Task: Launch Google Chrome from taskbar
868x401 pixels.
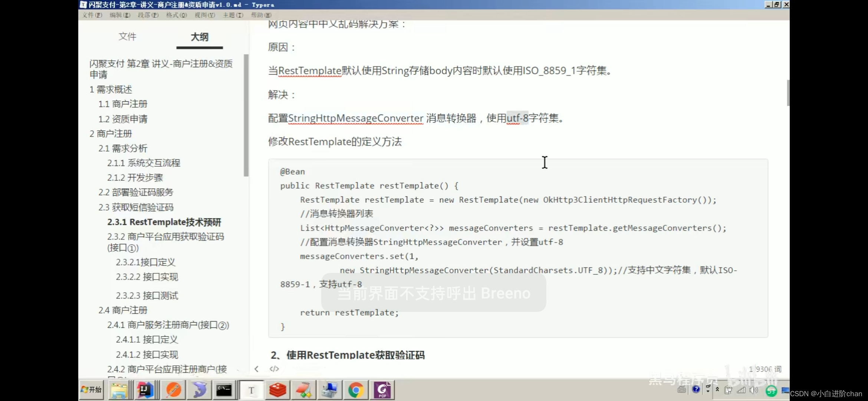Action: point(355,390)
